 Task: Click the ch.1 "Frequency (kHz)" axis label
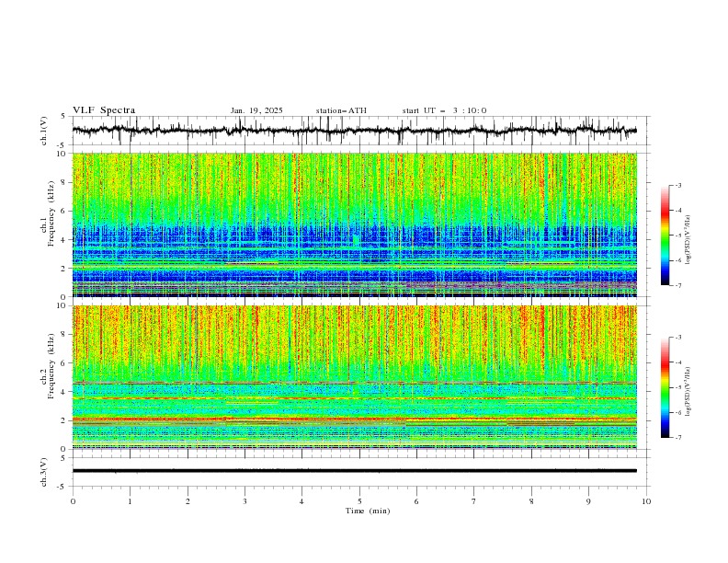[52, 213]
